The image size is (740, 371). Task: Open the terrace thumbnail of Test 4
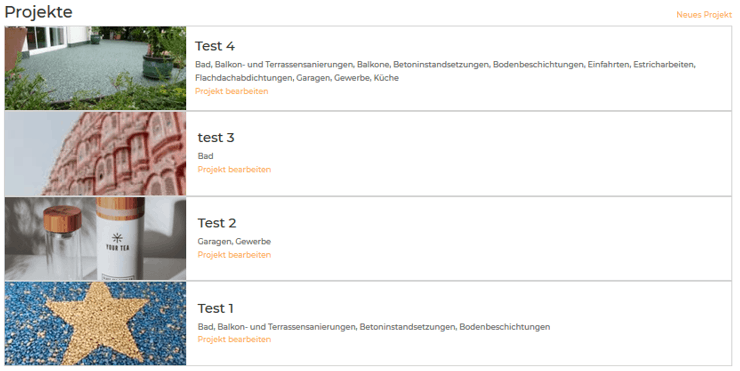(x=95, y=68)
